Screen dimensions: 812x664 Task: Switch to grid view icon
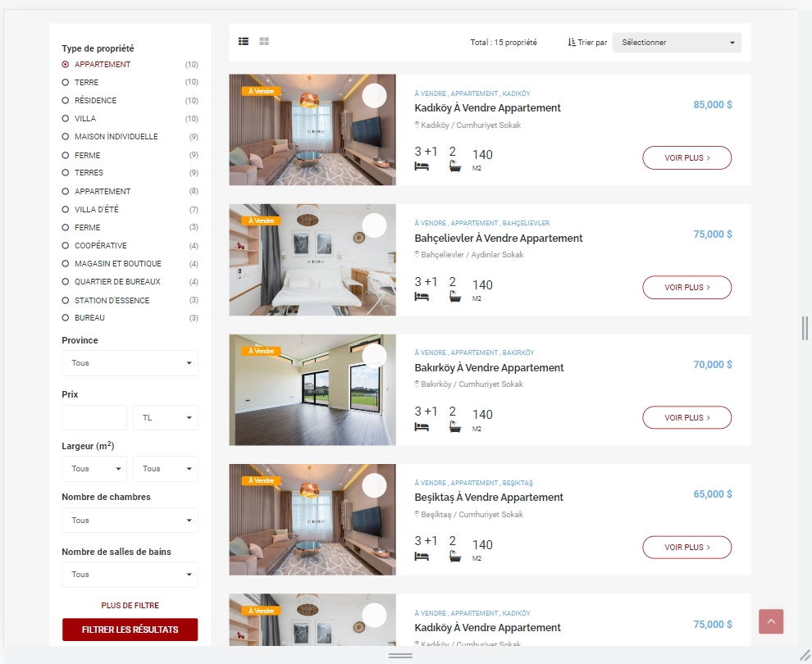pos(264,42)
